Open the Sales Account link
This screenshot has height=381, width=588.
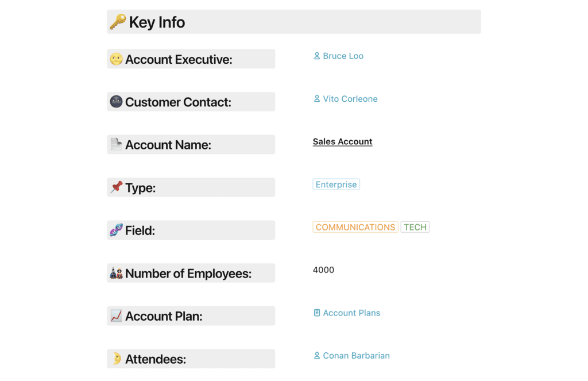[x=342, y=141]
